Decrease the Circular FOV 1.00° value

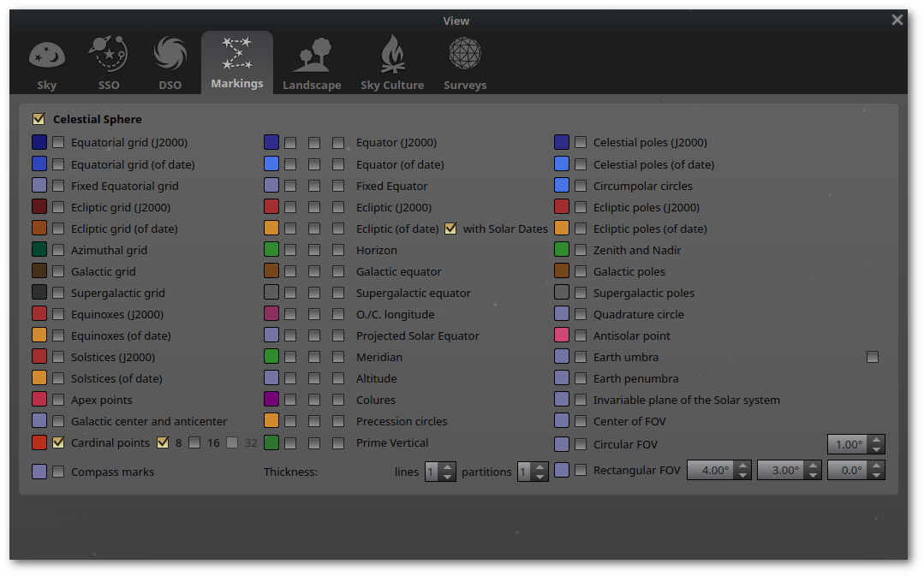point(877,448)
